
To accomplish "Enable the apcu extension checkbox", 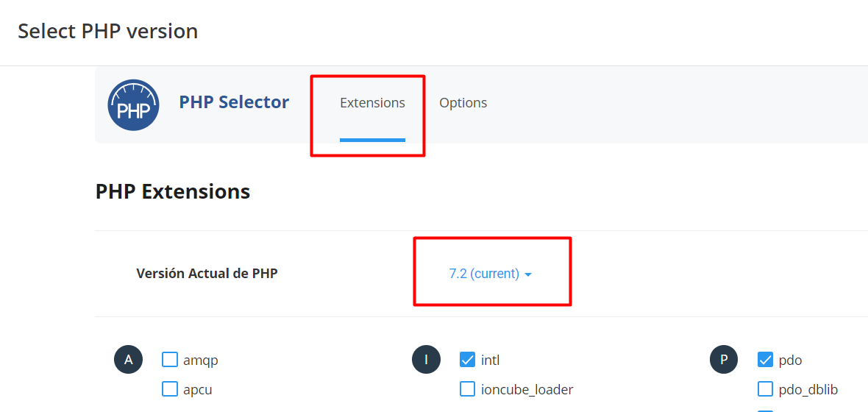I will pyautogui.click(x=170, y=389).
